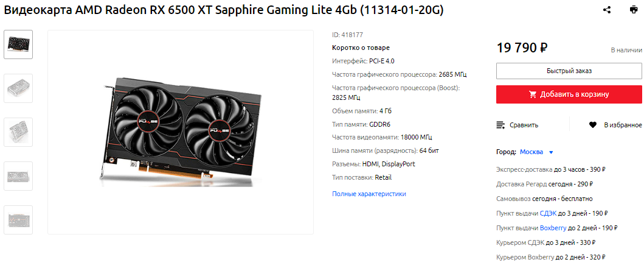Open the city dropdown arrow next to Москва

(551, 152)
